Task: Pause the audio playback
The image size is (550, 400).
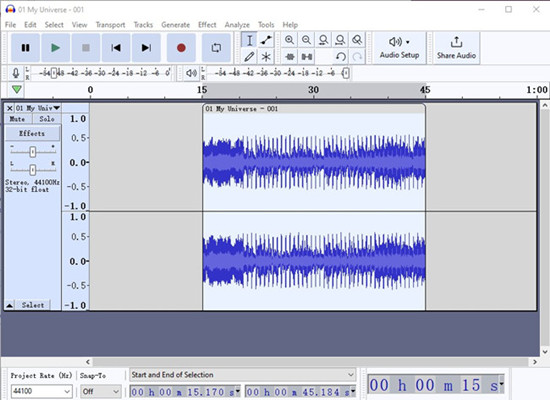Action: [25, 48]
